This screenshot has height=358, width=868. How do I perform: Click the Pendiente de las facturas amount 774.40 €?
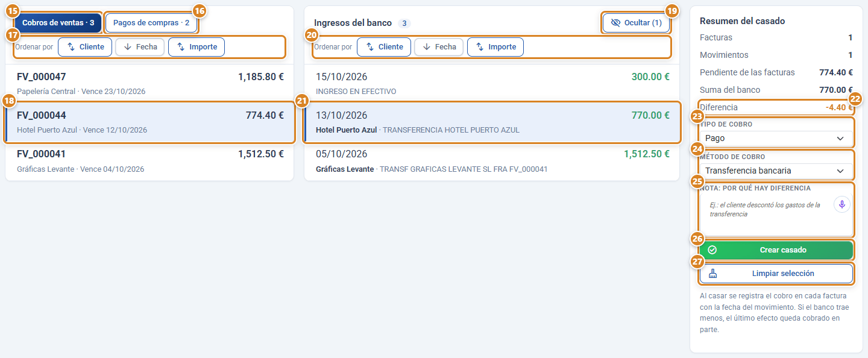point(835,72)
